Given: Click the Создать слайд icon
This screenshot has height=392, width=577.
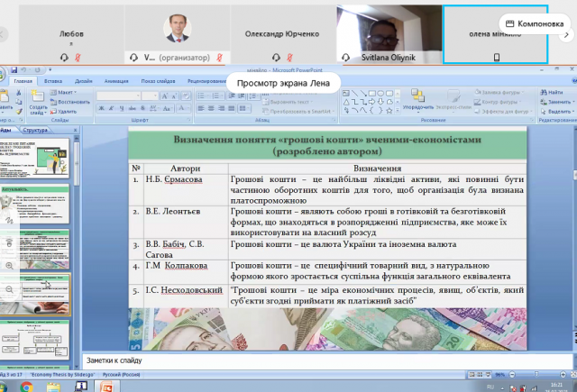Looking at the screenshot, I should click(37, 104).
